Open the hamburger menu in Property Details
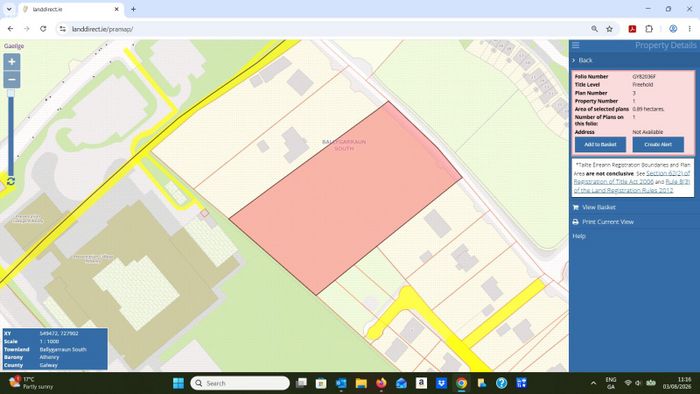Image resolution: width=700 pixels, height=394 pixels. (576, 45)
